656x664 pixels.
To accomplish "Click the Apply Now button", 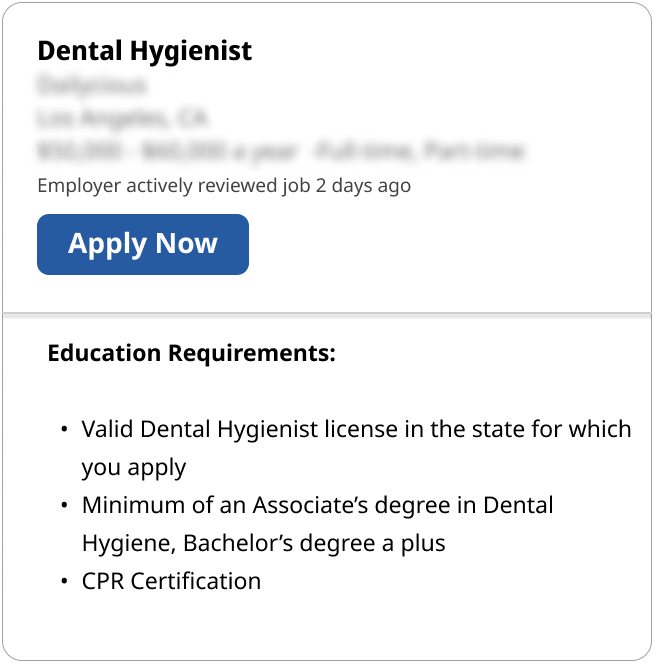I will point(143,244).
